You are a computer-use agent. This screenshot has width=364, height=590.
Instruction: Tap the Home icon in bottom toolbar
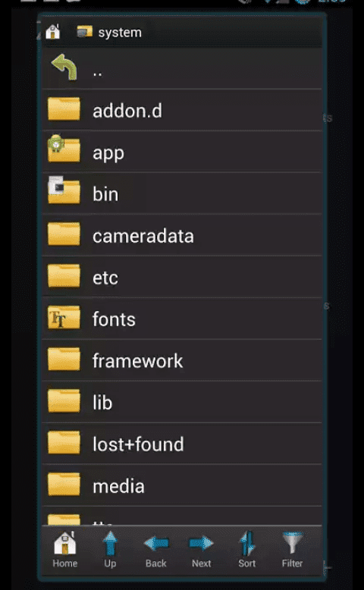coord(64,549)
